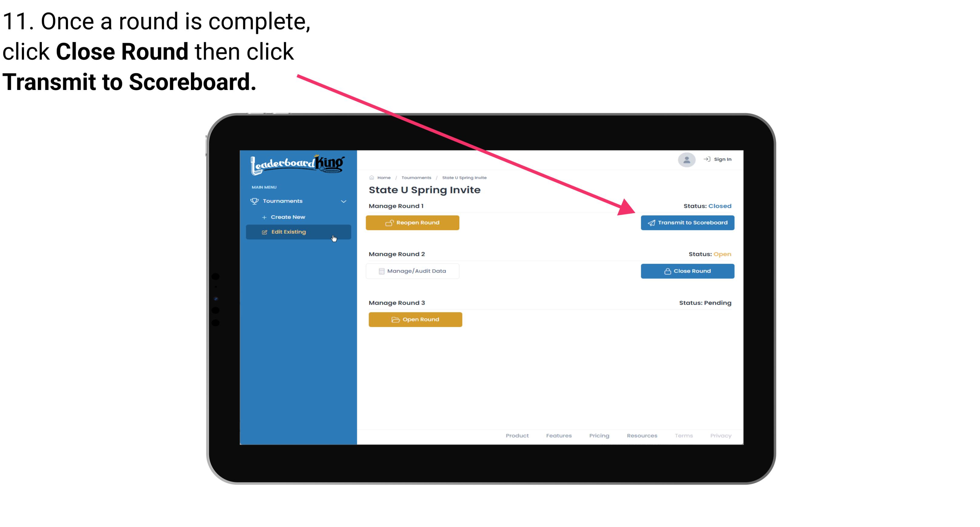Click the Reopen Round icon
Viewport: 980px width, 527px height.
point(390,223)
